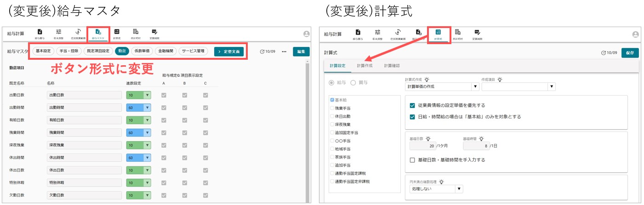Select the 賞与 radio button
Screen dimensions: 644x205
click(353, 83)
